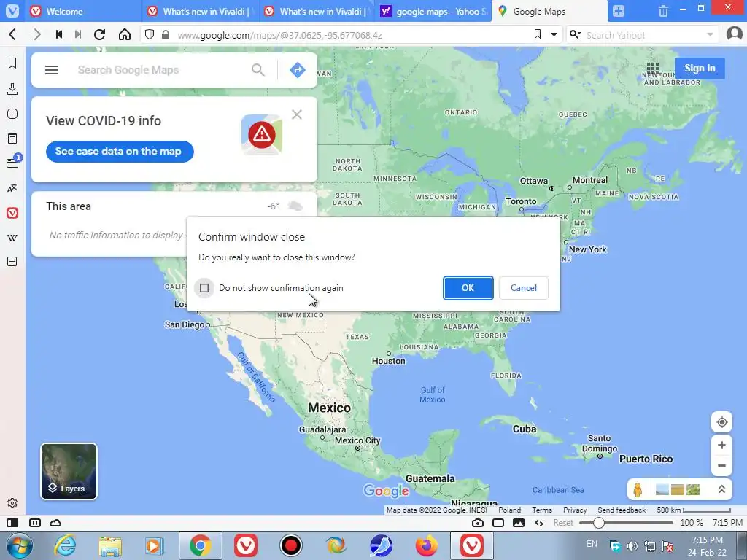Viewport: 747px width, 560px height.
Task: Switch to the first What's new in Vivaldi tab
Action: pyautogui.click(x=199, y=11)
